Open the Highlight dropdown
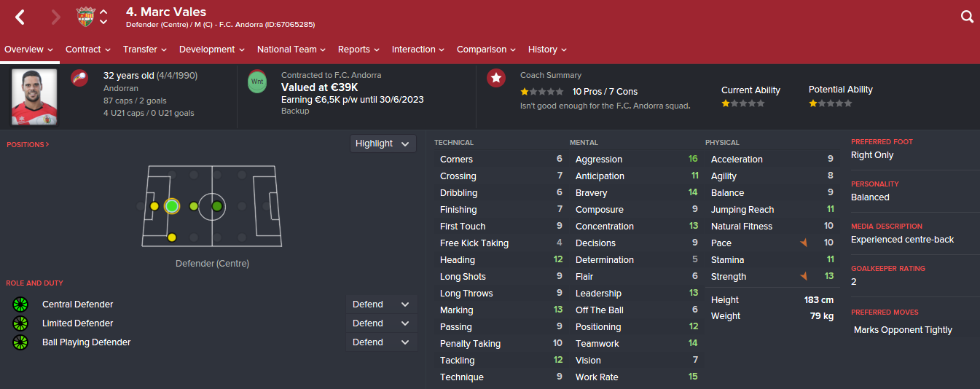 383,144
